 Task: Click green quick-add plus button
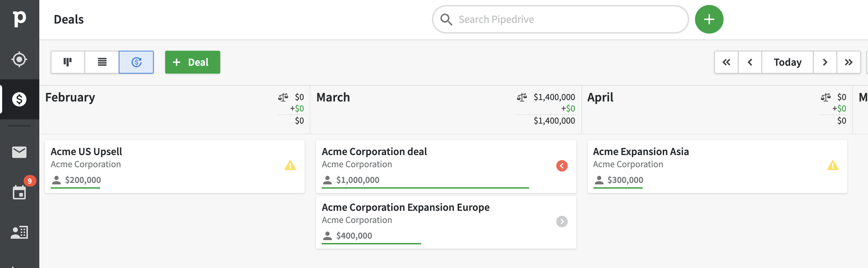(709, 19)
